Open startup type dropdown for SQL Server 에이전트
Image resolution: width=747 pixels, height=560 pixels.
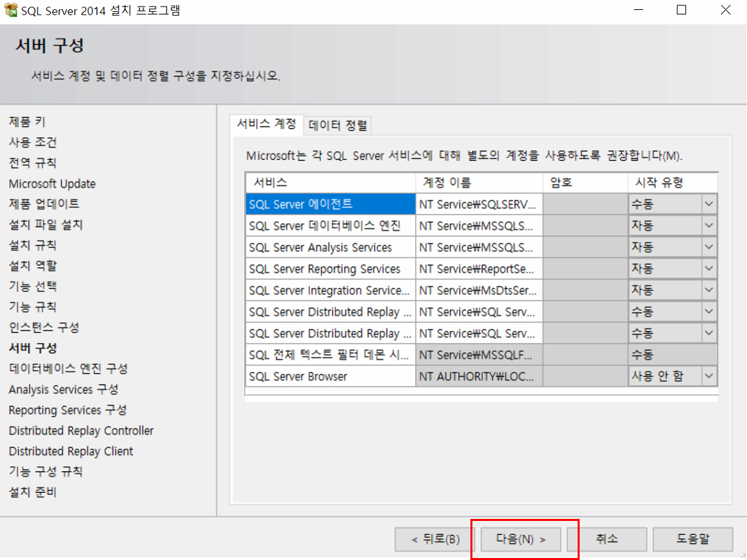709,204
